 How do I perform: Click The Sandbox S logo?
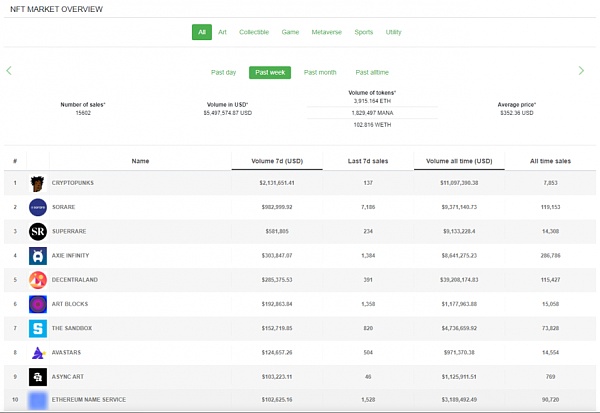[38, 328]
